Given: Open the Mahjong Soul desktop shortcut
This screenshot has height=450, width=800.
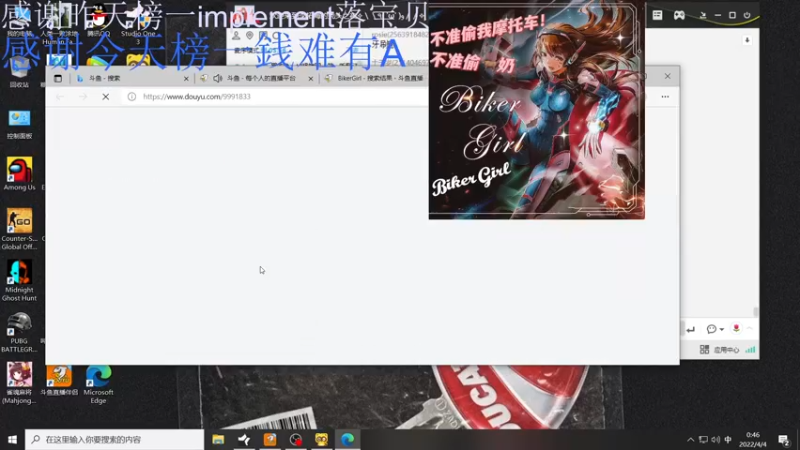Looking at the screenshot, I should 19,383.
